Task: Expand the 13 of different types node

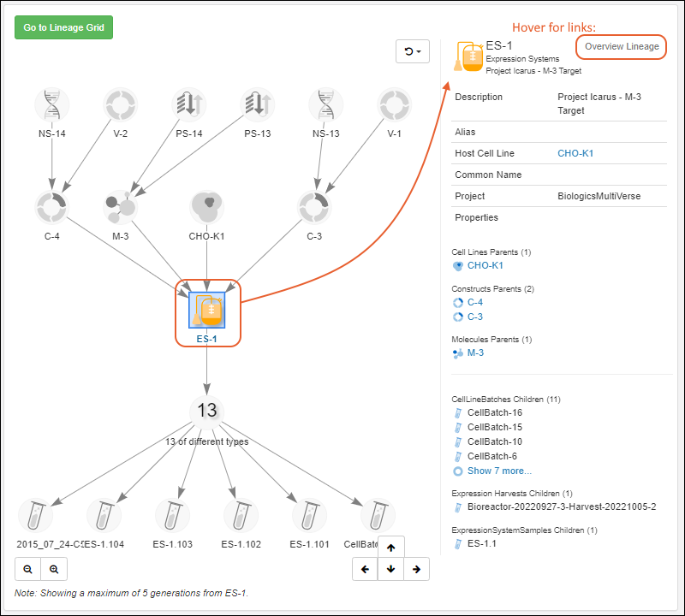Action: [207, 412]
